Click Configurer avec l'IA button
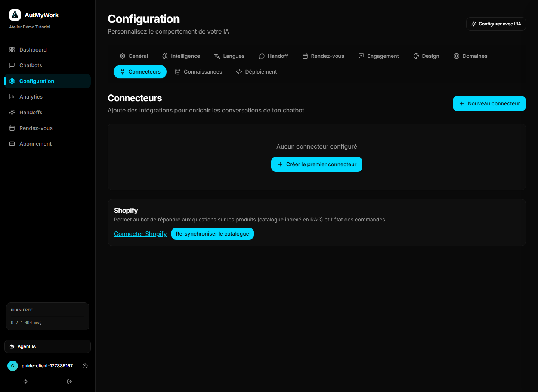The image size is (538, 392). [x=496, y=24]
